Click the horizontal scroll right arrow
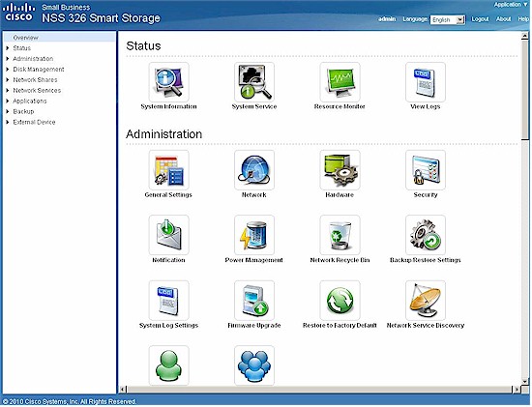Image resolution: width=532 pixels, height=407 pixels. point(517,389)
